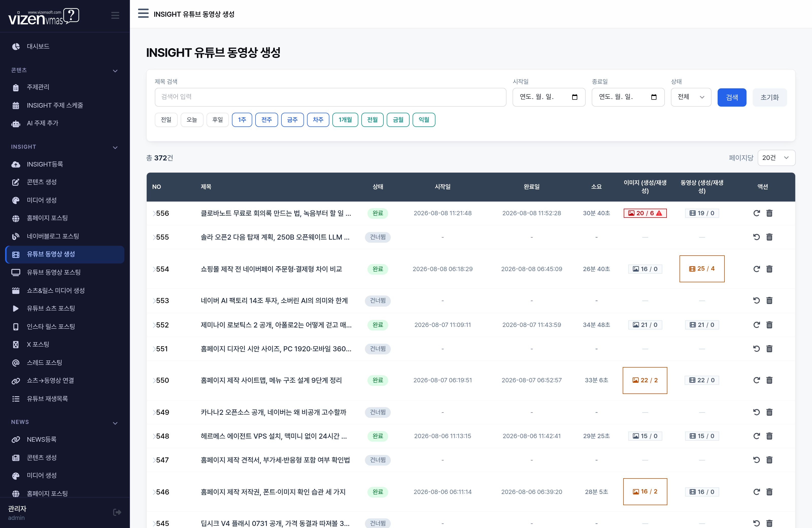This screenshot has height=528, width=812.
Task: Click the undo icon for row 555
Action: (756, 237)
